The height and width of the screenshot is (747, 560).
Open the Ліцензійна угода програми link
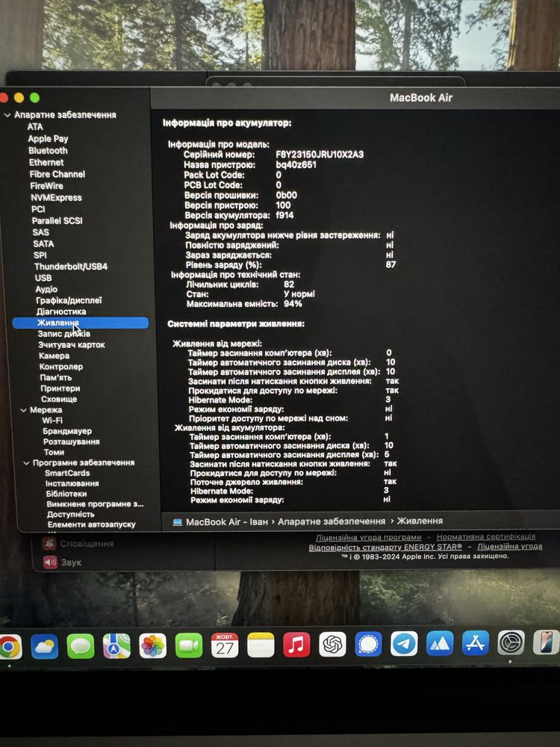[369, 537]
